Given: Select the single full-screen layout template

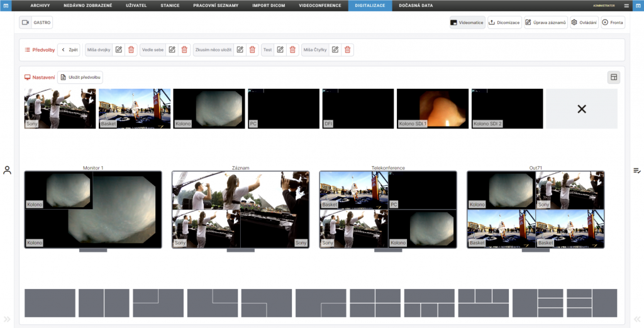Looking at the screenshot, I should click(50, 303).
